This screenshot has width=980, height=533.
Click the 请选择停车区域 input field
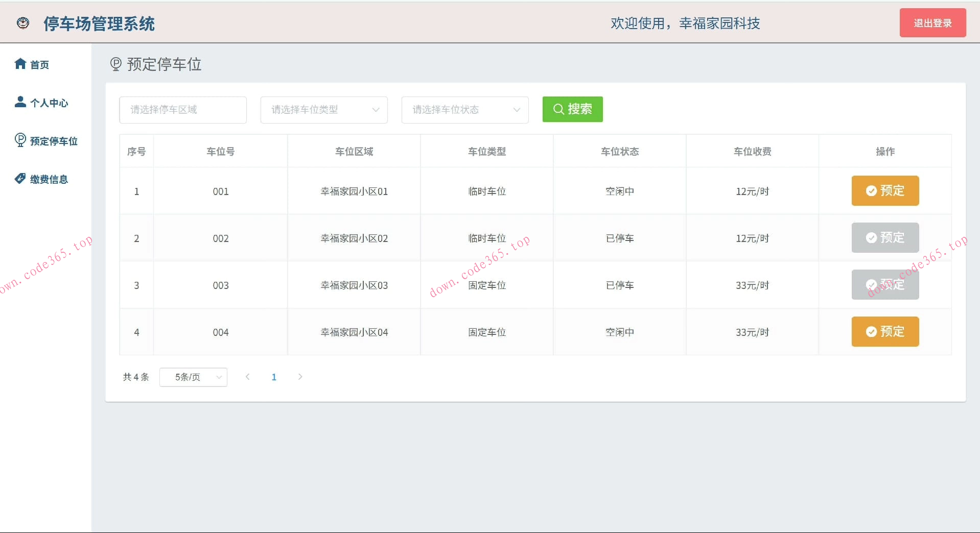pos(182,110)
